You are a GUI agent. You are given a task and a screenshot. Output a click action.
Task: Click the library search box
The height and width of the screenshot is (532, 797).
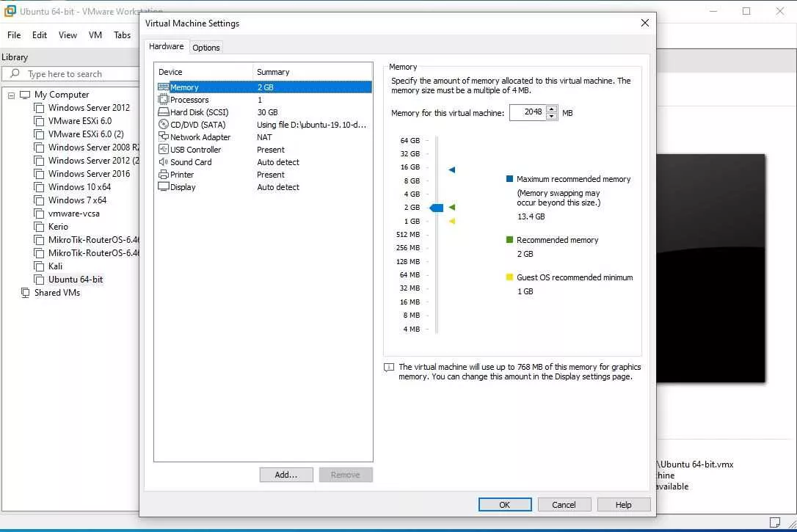tap(71, 73)
